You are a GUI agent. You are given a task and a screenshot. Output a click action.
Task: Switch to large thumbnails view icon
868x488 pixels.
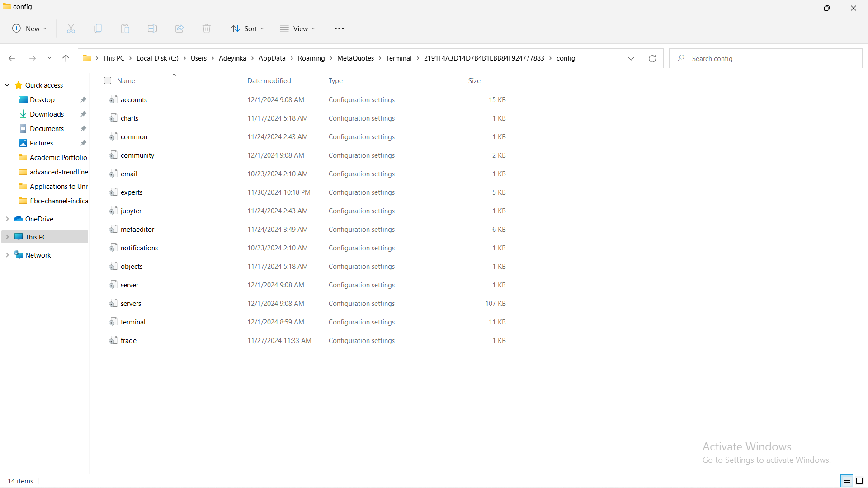coord(859,481)
